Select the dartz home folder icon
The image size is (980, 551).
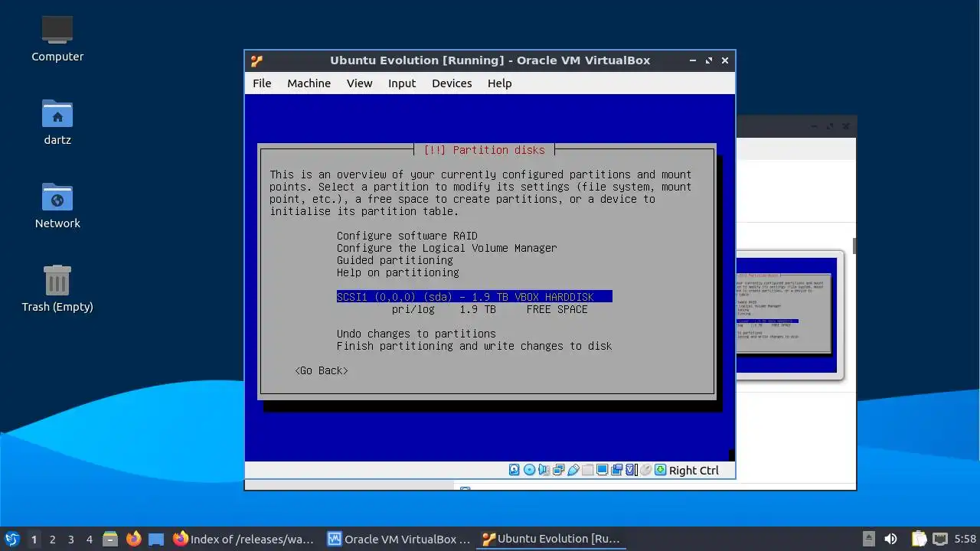[57, 122]
